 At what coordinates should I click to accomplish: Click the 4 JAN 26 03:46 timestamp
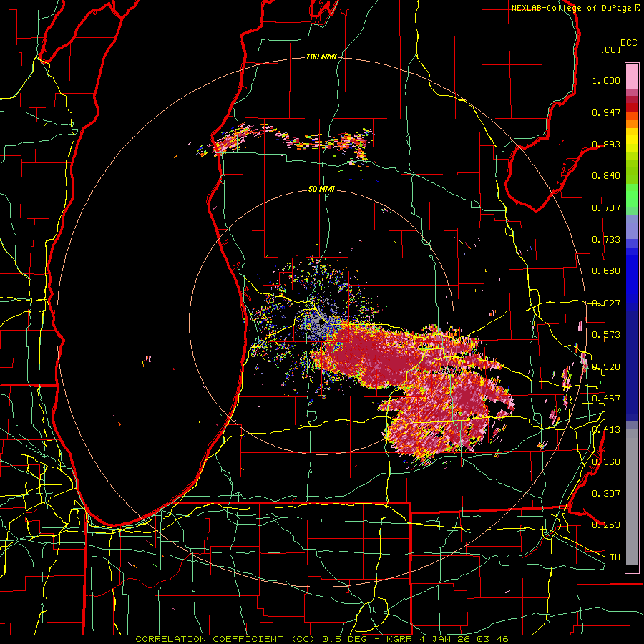(464, 639)
